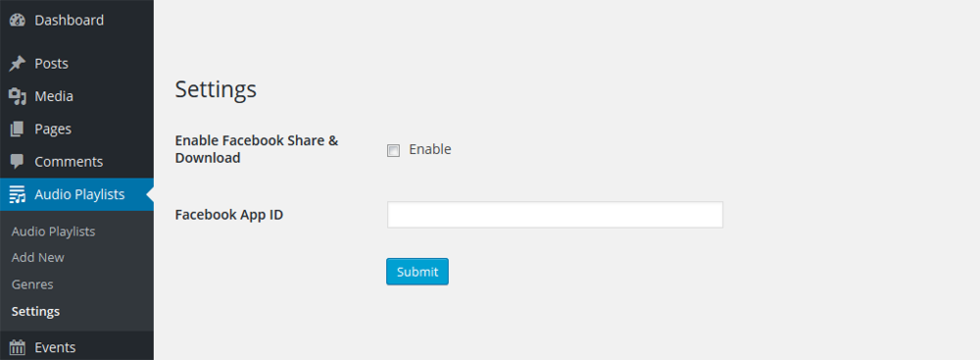Click the Events calendar icon
The image size is (980, 360).
[18, 347]
